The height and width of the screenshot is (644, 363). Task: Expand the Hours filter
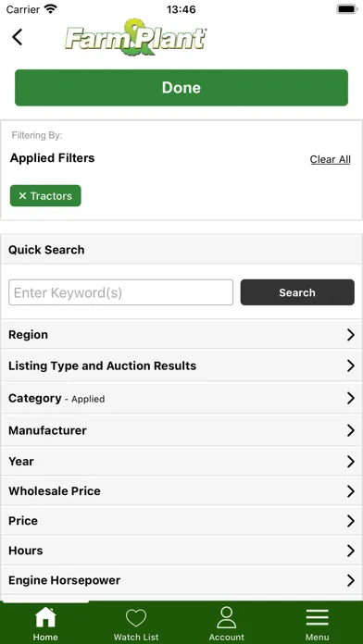click(181, 551)
